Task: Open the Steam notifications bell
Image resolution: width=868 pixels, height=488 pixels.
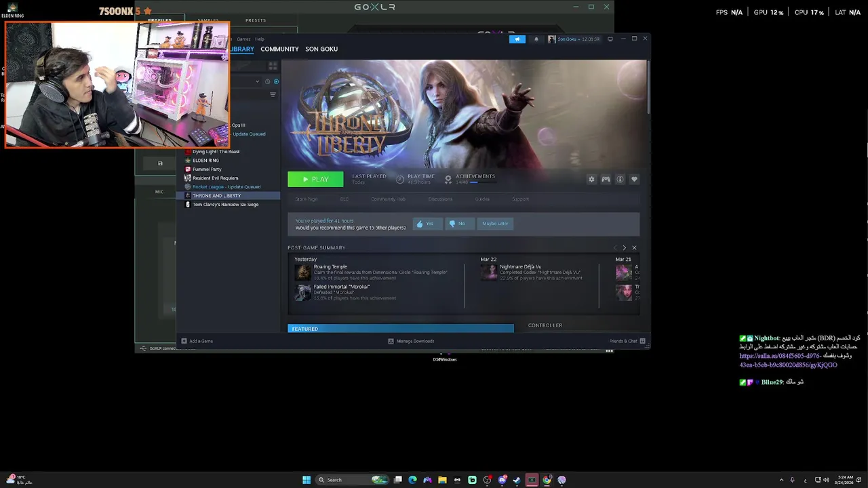Action: coord(536,39)
